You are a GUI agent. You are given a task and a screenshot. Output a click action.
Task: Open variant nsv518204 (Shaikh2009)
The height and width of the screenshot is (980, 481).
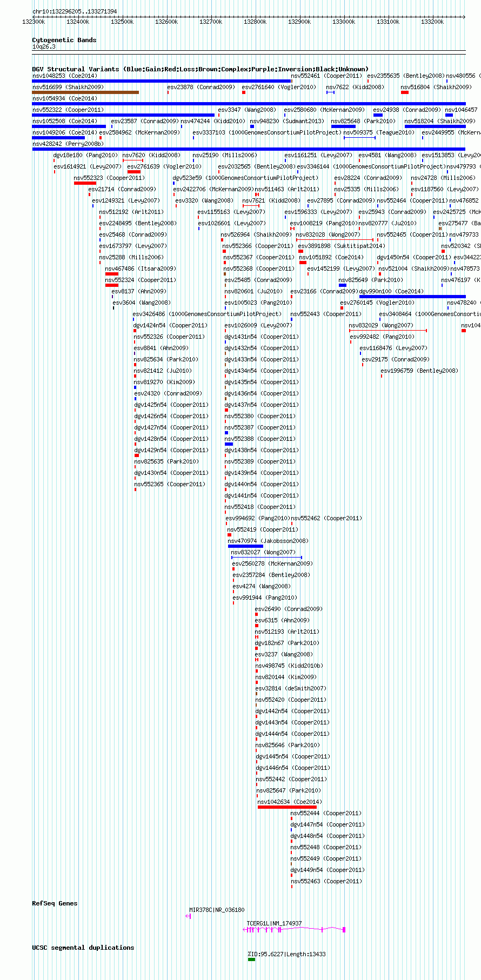tap(440, 121)
